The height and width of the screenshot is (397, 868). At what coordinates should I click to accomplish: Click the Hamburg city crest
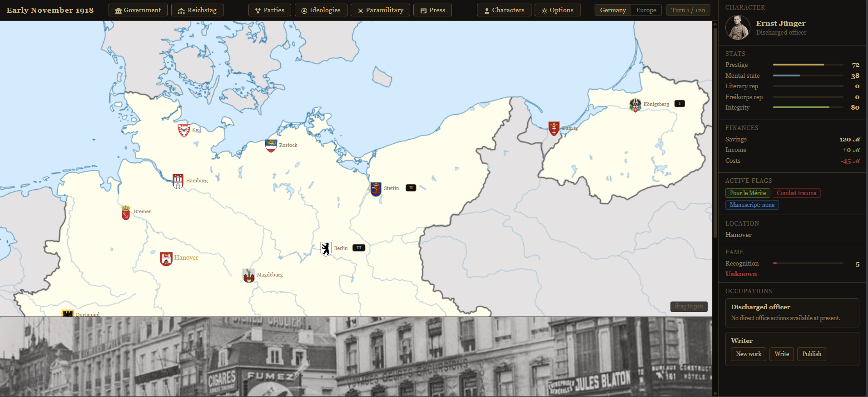point(178,181)
